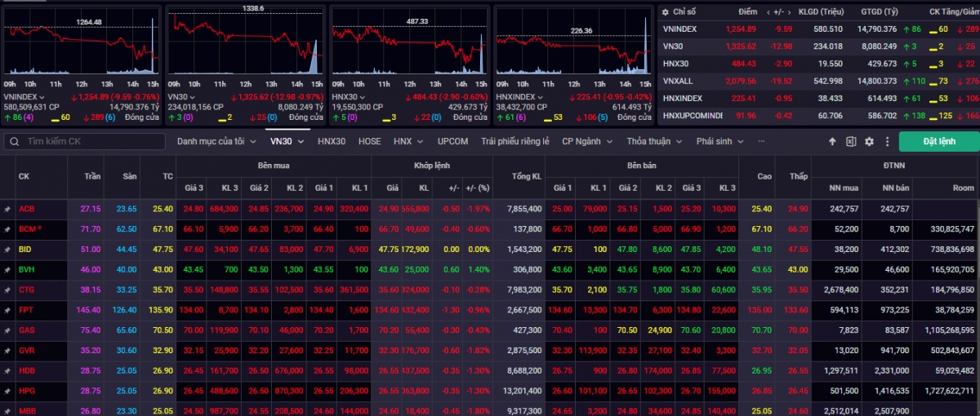Open the three-dot more options menu
This screenshot has height=416, width=980.
point(887,141)
